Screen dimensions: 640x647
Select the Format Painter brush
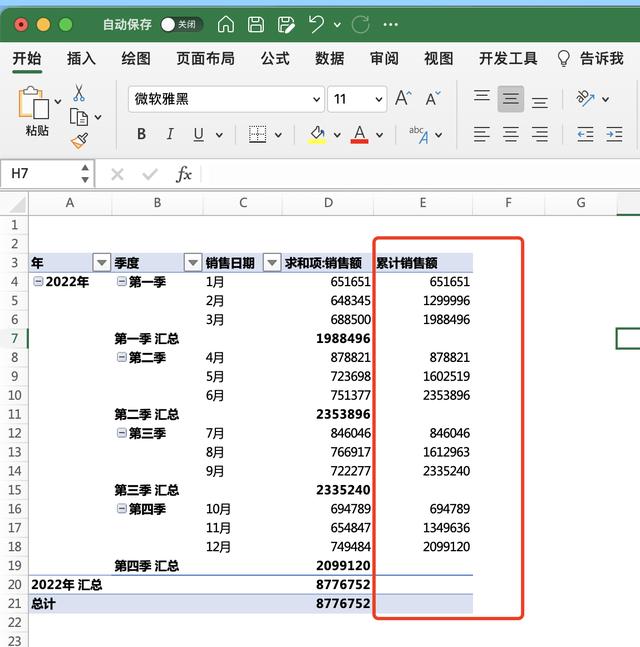tap(79, 140)
